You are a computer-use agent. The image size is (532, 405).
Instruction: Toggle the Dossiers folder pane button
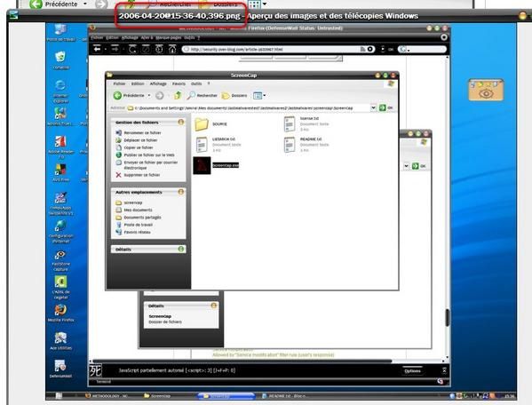[x=234, y=96]
